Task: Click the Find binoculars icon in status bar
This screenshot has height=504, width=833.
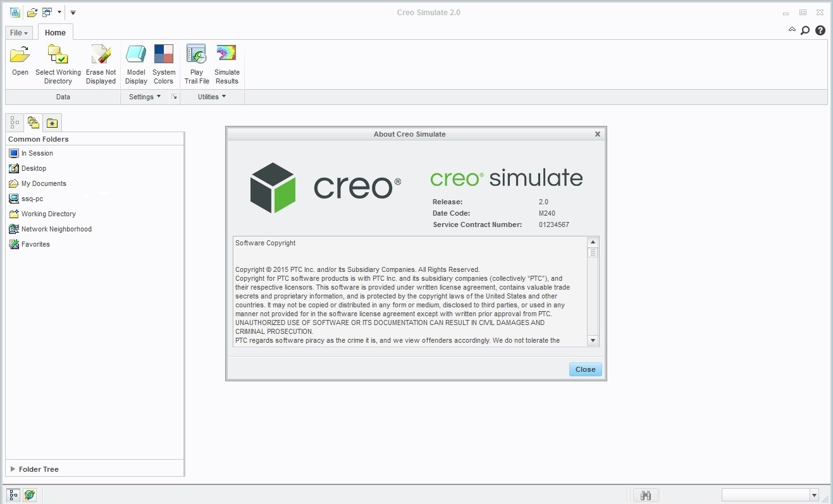Action: [646, 495]
